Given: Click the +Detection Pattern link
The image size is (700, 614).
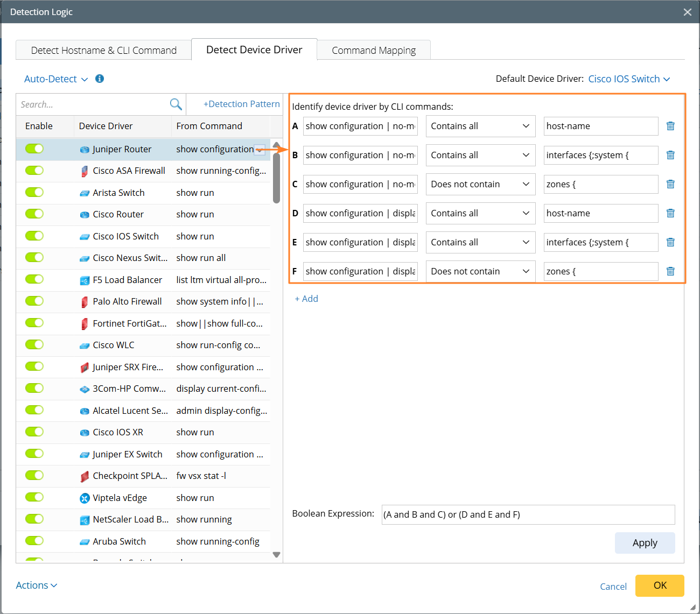Looking at the screenshot, I should pos(241,104).
